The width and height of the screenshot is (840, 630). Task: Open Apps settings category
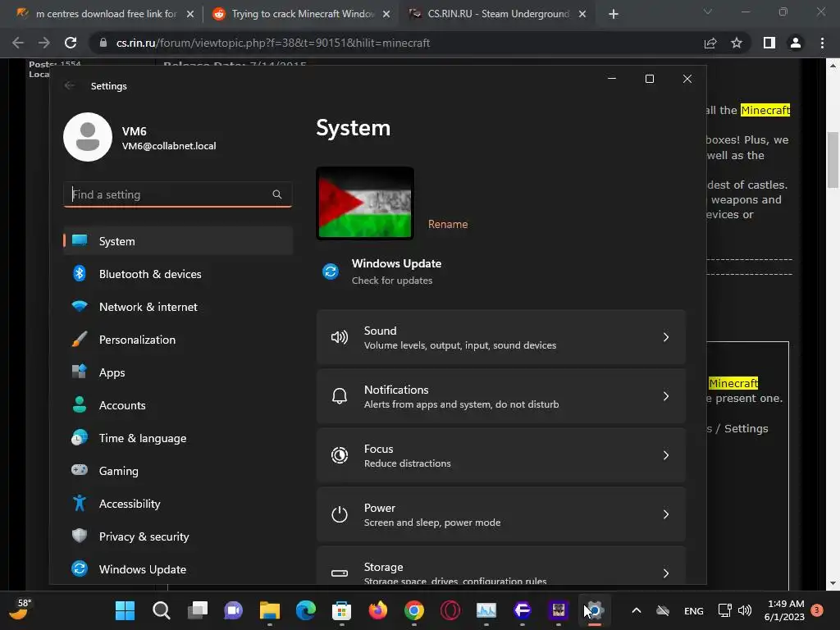(x=178, y=372)
